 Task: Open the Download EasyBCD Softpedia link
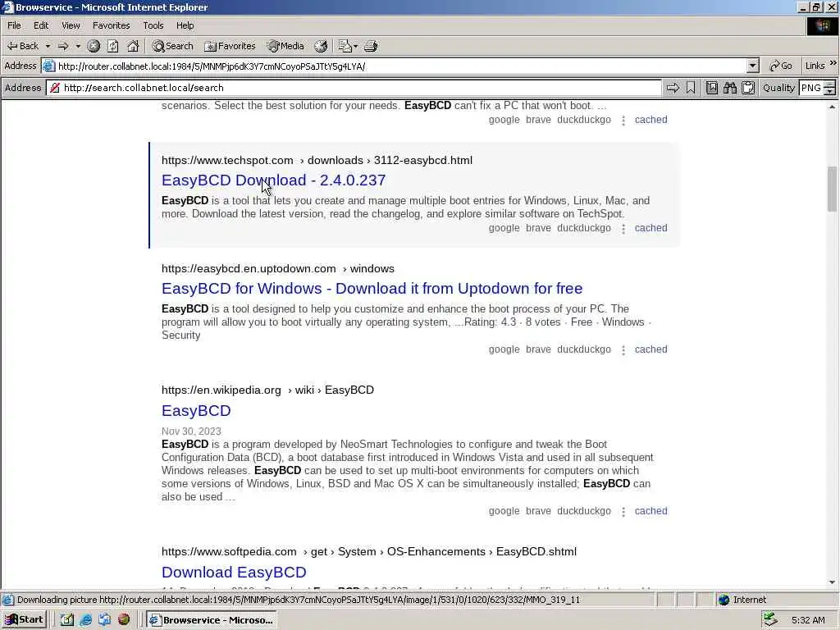pos(234,572)
